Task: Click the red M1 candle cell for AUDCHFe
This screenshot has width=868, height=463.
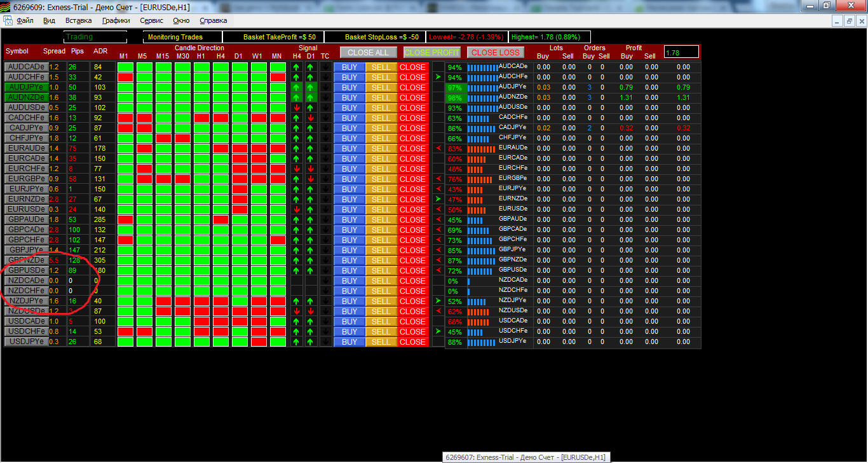Action: [x=125, y=77]
